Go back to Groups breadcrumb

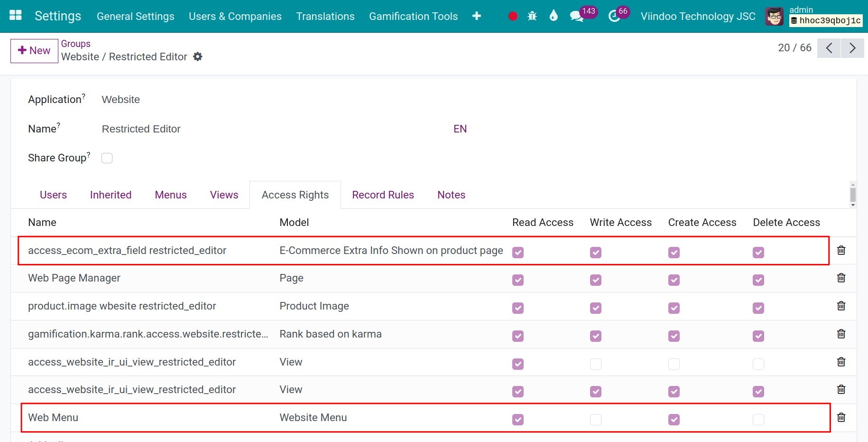pyautogui.click(x=75, y=44)
